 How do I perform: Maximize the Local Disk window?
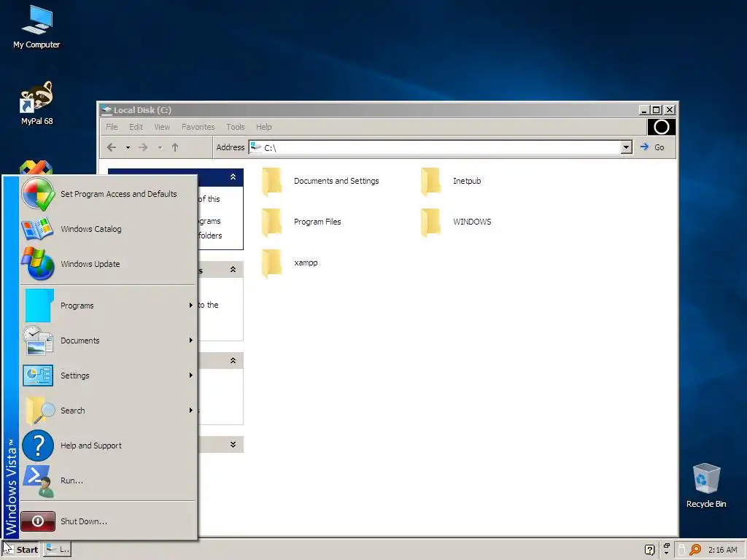[x=656, y=110]
